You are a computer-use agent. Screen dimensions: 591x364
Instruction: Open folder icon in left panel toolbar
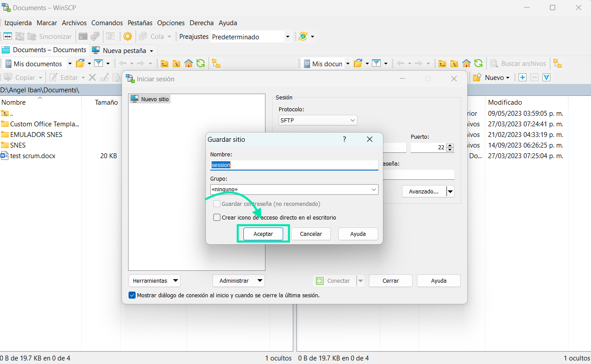(80, 64)
